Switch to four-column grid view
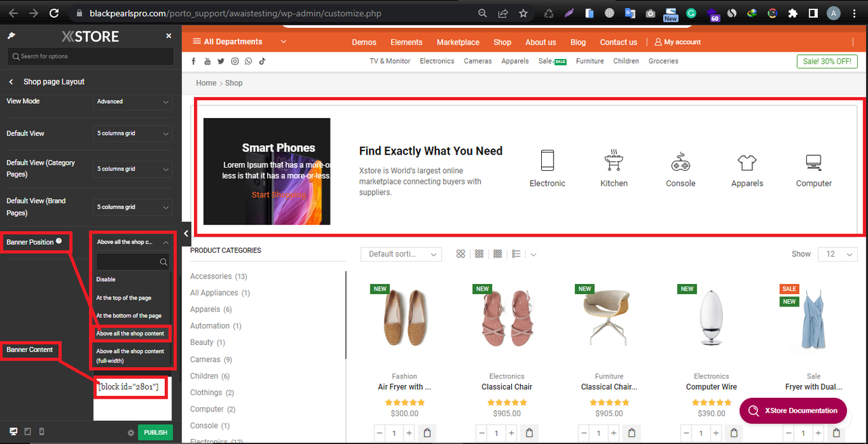868x444 pixels. coord(498,254)
